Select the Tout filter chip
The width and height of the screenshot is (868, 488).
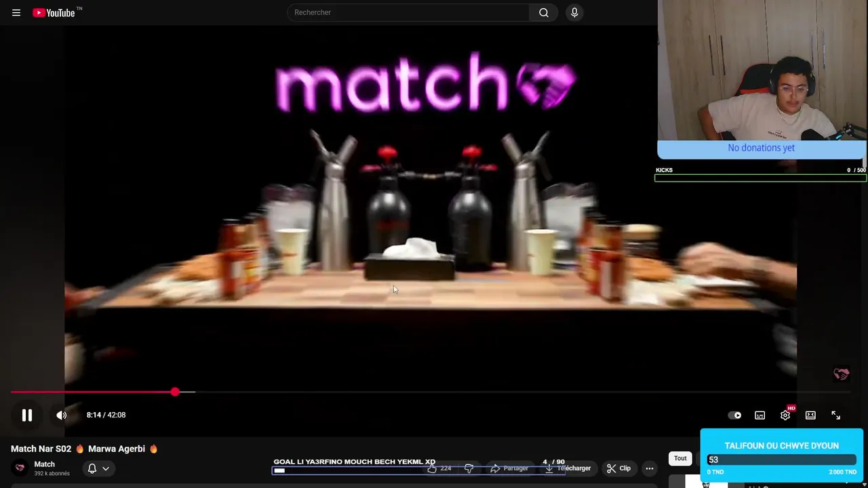680,459
